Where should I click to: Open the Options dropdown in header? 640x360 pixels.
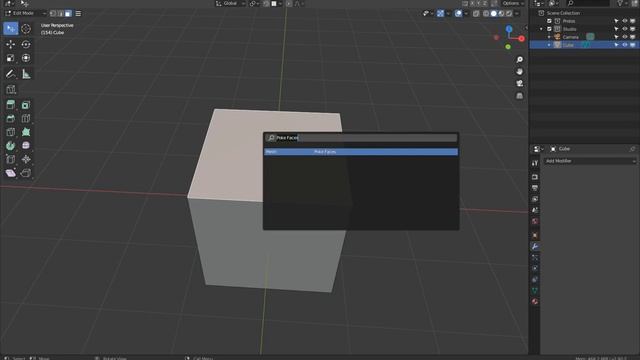513,3
